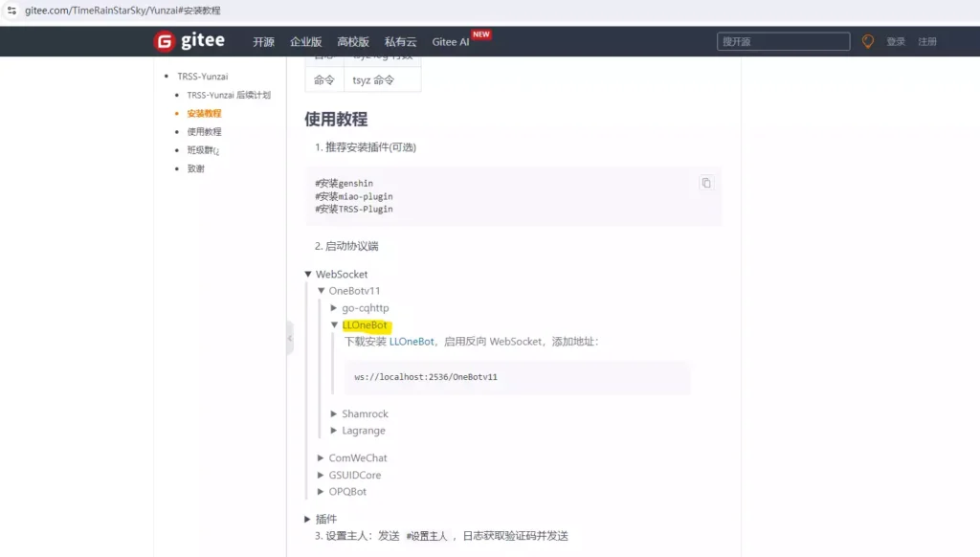Click the Gitee logo icon
Image resolution: width=980 pixels, height=557 pixels.
tap(165, 41)
